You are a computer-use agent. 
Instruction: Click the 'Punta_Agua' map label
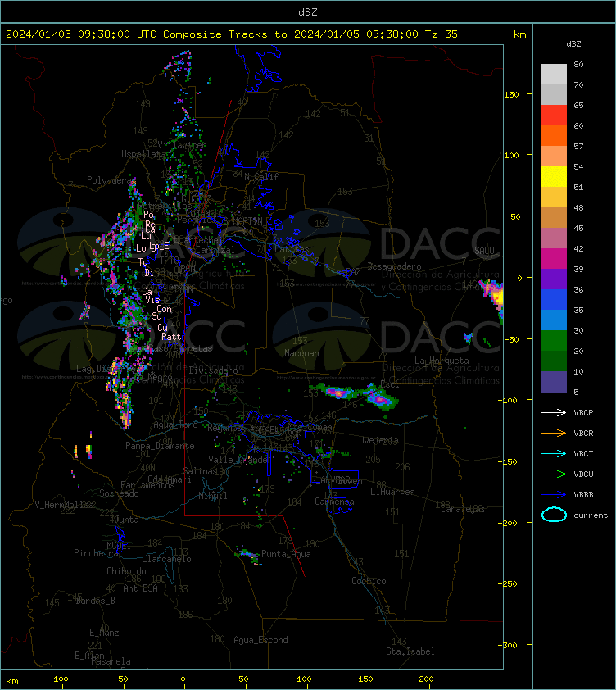[286, 554]
